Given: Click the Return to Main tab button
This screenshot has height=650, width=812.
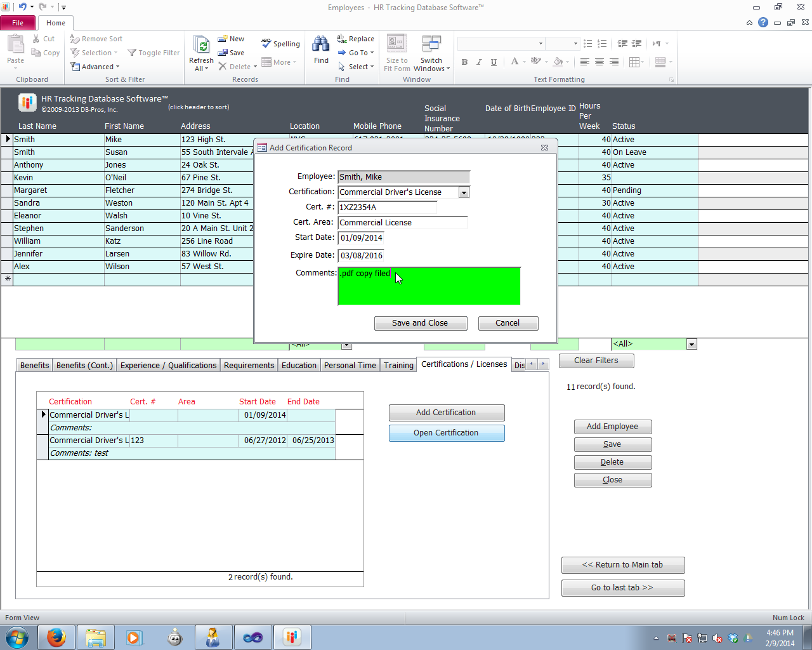Looking at the screenshot, I should tap(622, 565).
